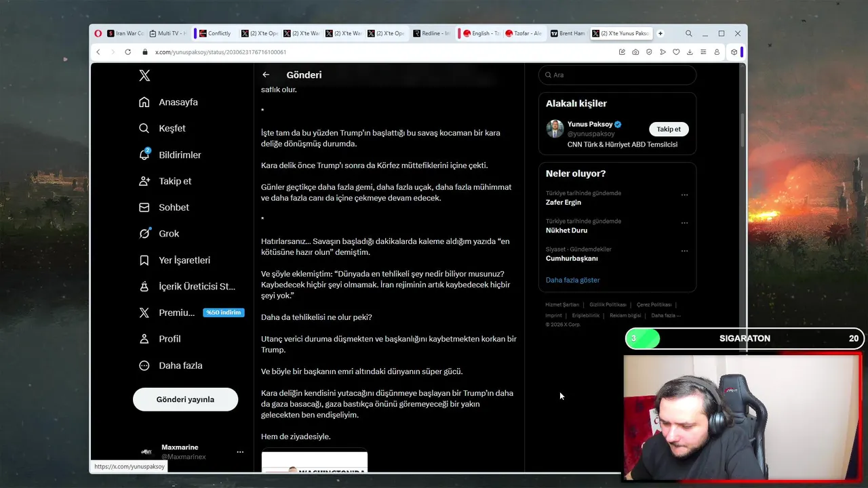
Task: Switch to the English tab
Action: (x=481, y=33)
